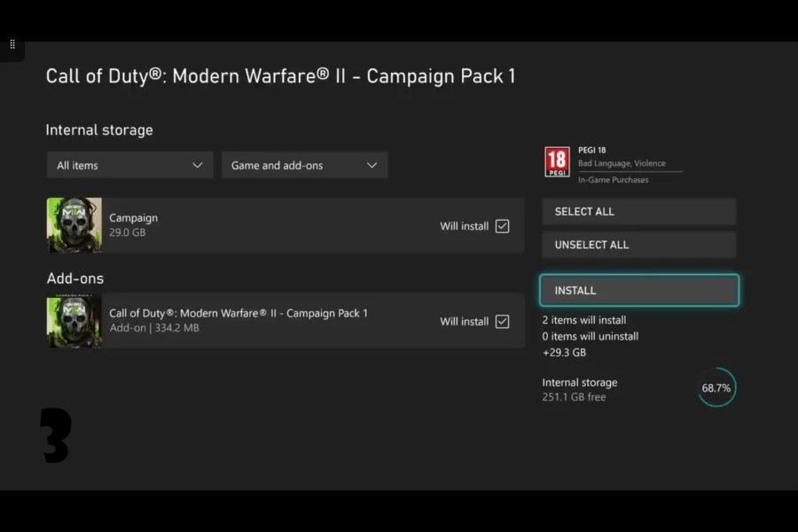This screenshot has height=532, width=798.
Task: Click the '2 items will install' text
Action: click(583, 320)
